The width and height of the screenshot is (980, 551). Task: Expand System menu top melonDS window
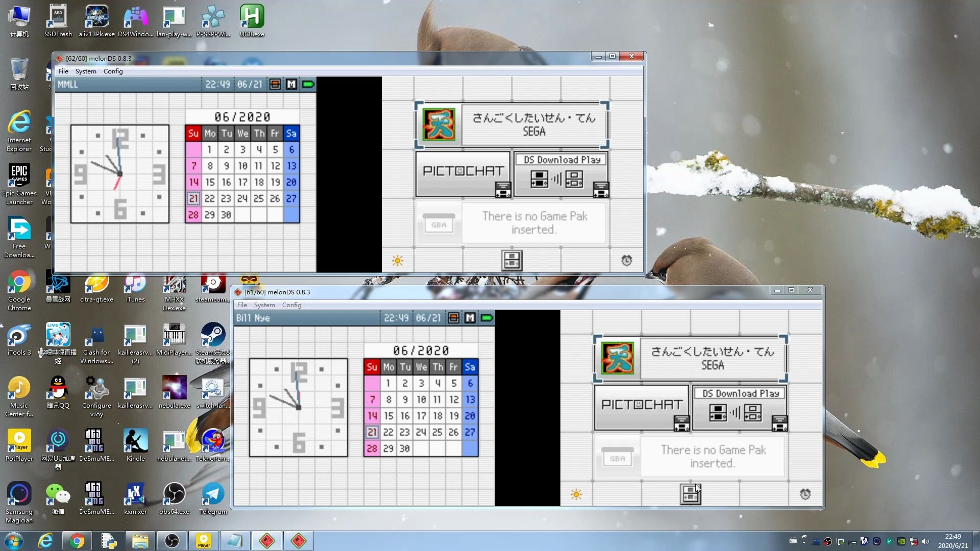[x=85, y=70]
